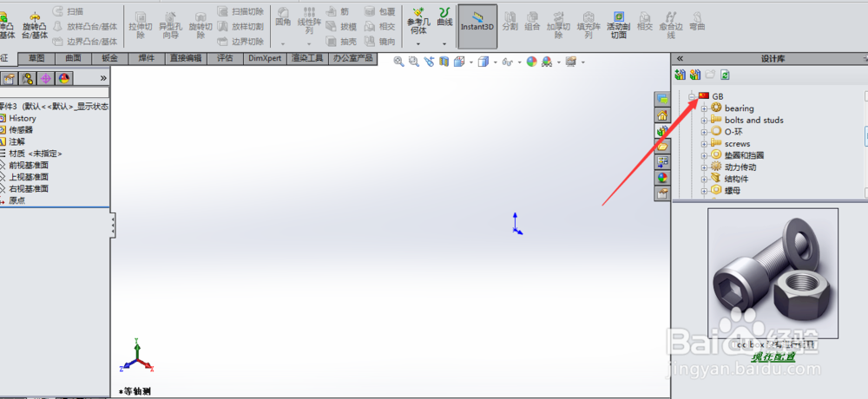This screenshot has width=868, height=399.
Task: Click the 镜向 mirror tool
Action: [x=380, y=42]
